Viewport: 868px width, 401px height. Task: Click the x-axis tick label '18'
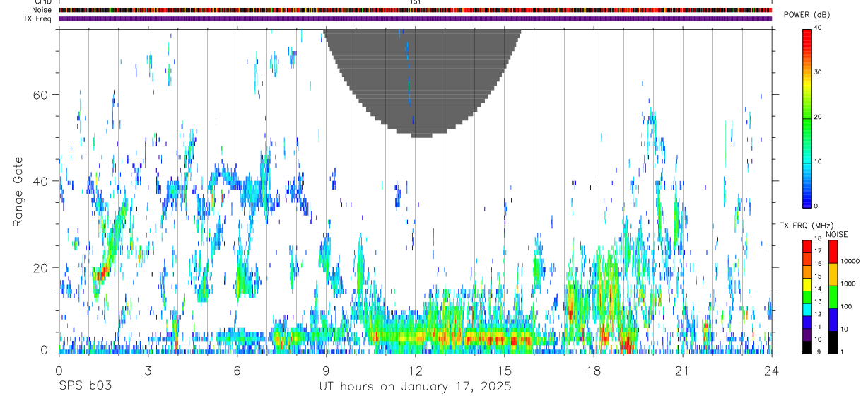point(594,371)
